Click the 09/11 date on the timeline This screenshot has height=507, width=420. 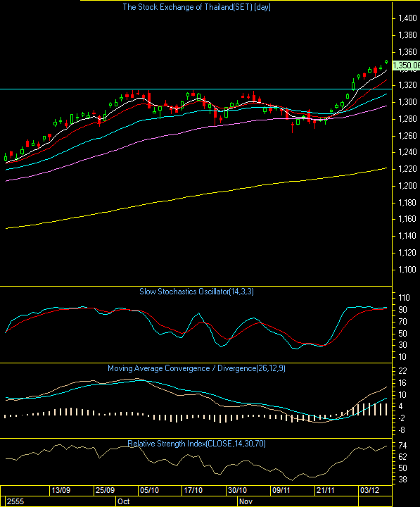click(x=281, y=490)
